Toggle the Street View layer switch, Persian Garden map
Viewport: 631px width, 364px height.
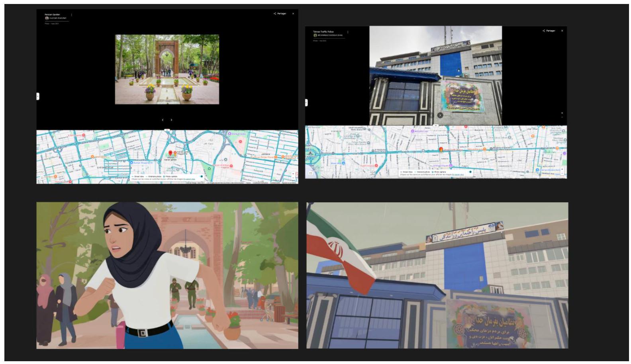pos(202,176)
